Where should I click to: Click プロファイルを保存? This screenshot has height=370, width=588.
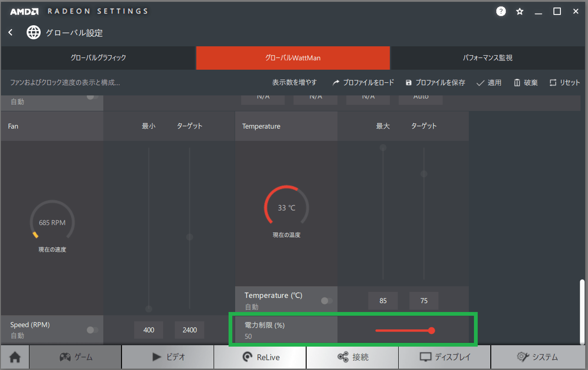(435, 82)
